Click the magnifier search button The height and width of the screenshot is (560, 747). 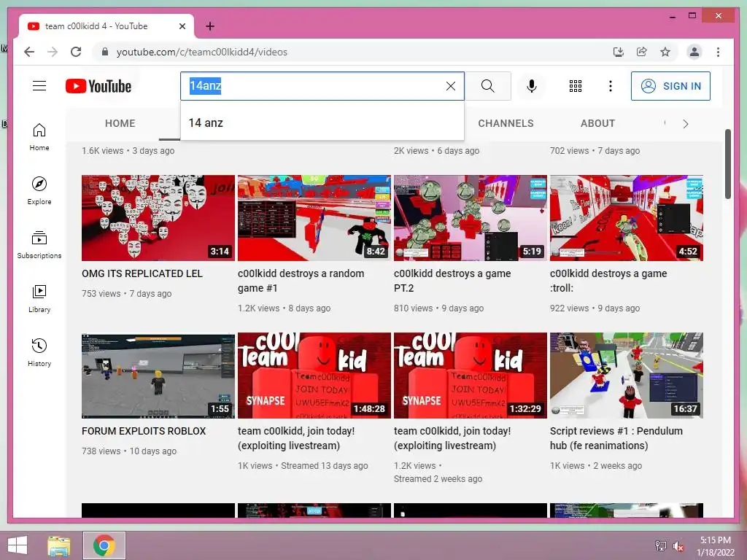pyautogui.click(x=487, y=86)
